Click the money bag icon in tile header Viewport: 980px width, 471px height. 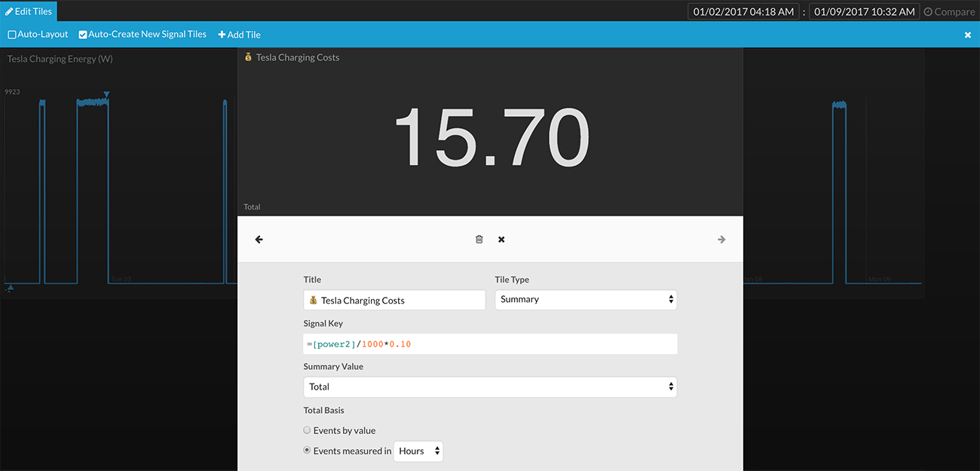(248, 57)
